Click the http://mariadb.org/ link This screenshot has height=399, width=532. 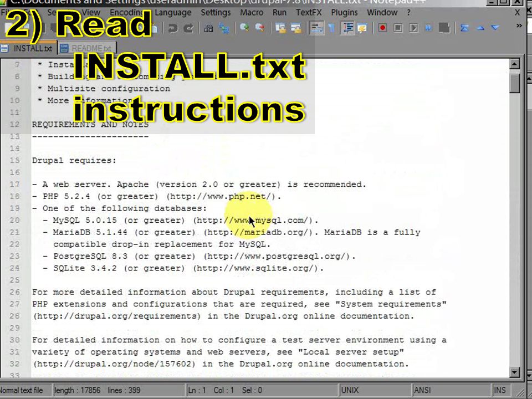[258, 232]
